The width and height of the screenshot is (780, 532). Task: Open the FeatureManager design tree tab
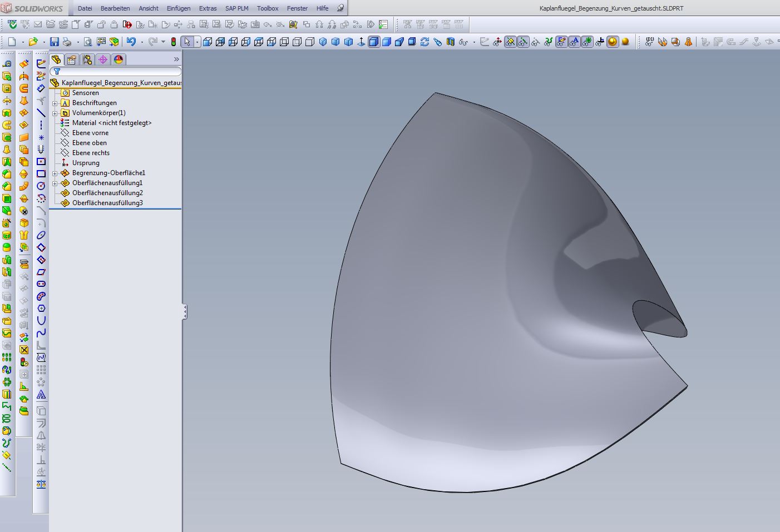(x=56, y=59)
